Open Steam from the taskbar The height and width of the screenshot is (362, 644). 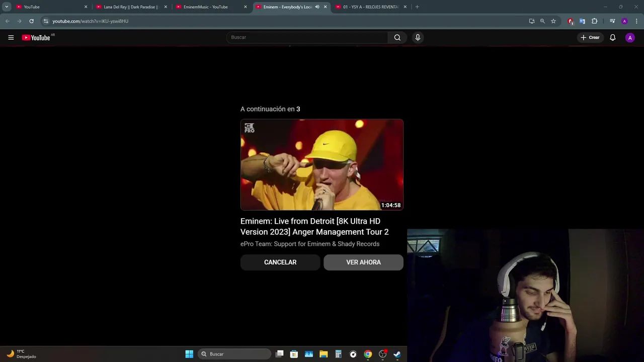397,354
